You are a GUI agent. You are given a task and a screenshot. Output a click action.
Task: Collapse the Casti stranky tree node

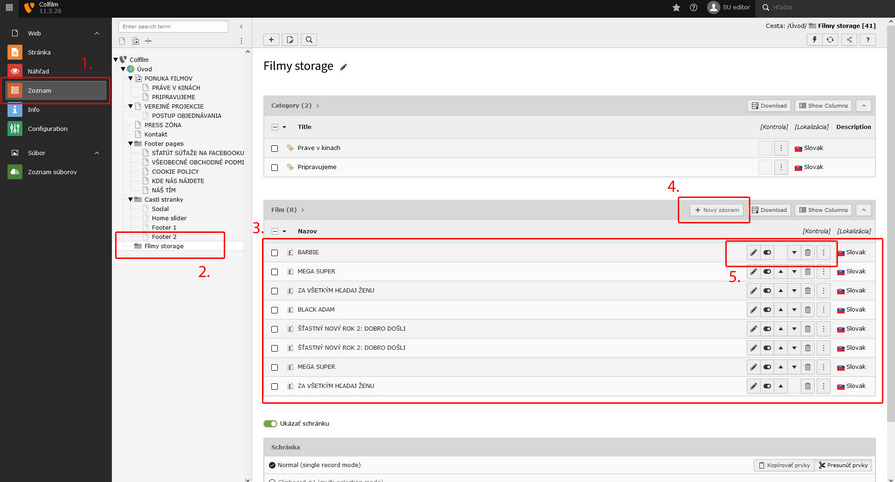[131, 199]
